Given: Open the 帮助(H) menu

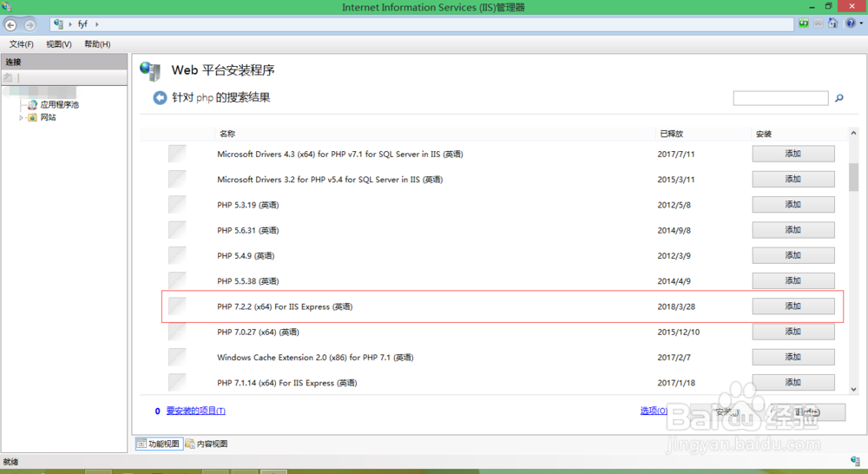Looking at the screenshot, I should pyautogui.click(x=97, y=44).
